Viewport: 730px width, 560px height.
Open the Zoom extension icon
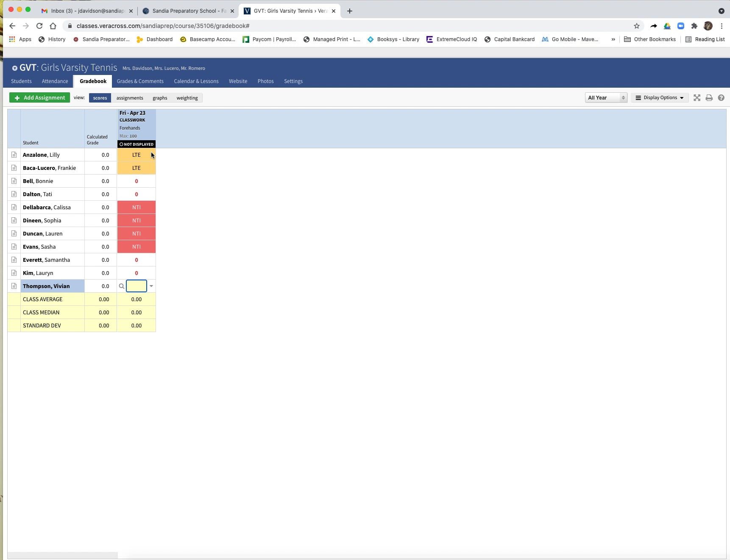click(x=681, y=26)
